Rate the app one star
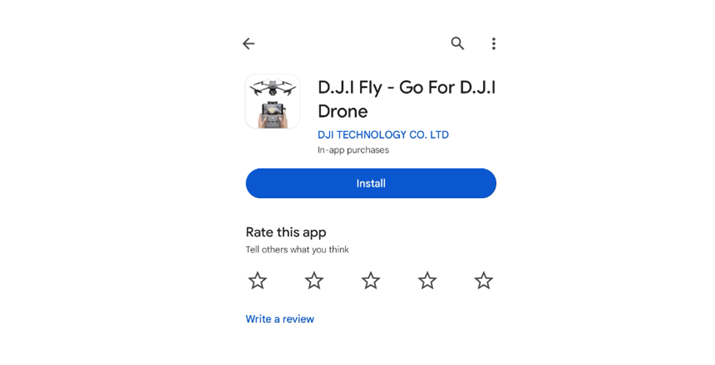This screenshot has width=715, height=365. (258, 281)
